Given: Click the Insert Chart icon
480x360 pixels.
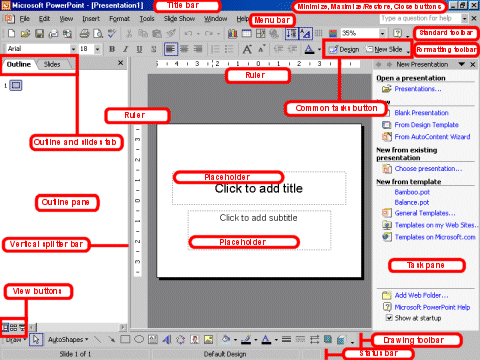Looking at the screenshot, I should click(x=233, y=33).
